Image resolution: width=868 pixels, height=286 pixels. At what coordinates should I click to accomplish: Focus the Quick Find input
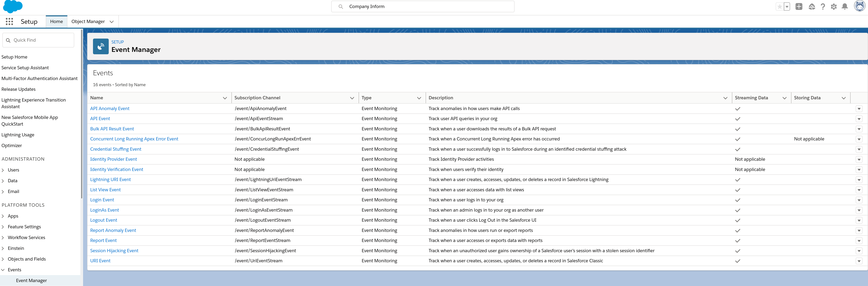pyautogui.click(x=38, y=40)
